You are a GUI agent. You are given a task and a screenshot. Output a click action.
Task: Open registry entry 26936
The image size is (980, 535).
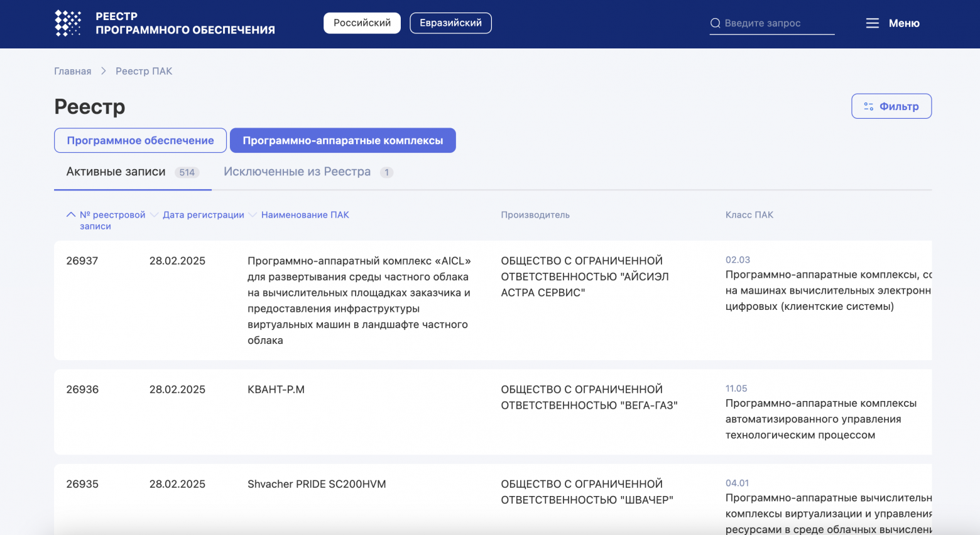click(82, 389)
